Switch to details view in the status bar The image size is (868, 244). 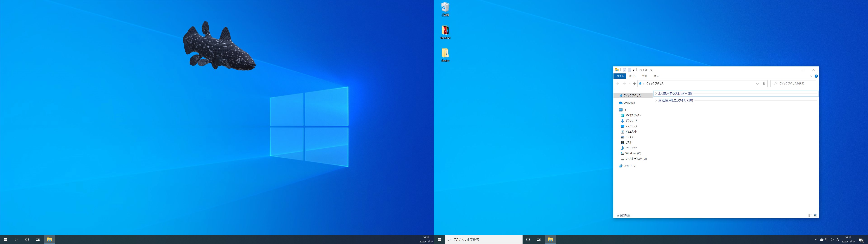(810, 215)
